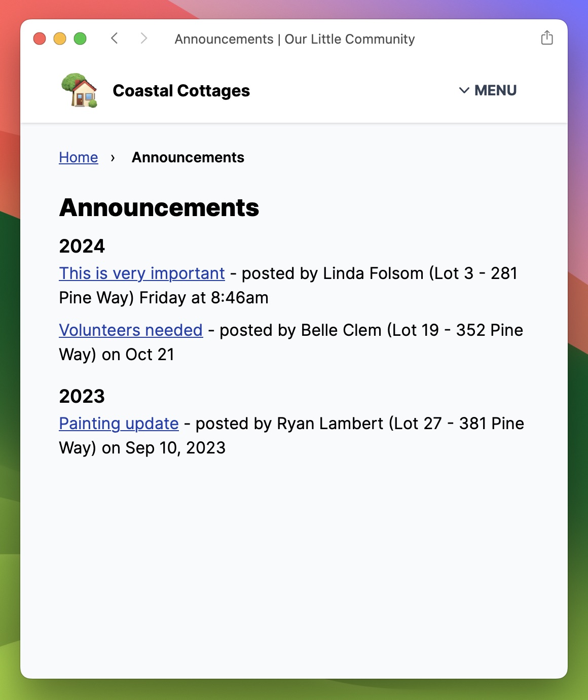The image size is (588, 700).
Task: Click the 2024 year heading
Action: pos(82,246)
